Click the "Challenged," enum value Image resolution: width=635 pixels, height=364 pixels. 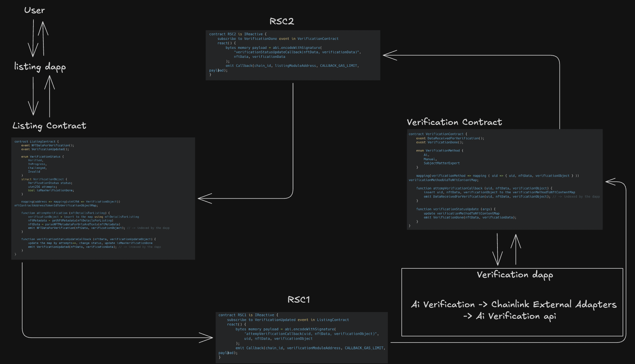click(x=37, y=168)
